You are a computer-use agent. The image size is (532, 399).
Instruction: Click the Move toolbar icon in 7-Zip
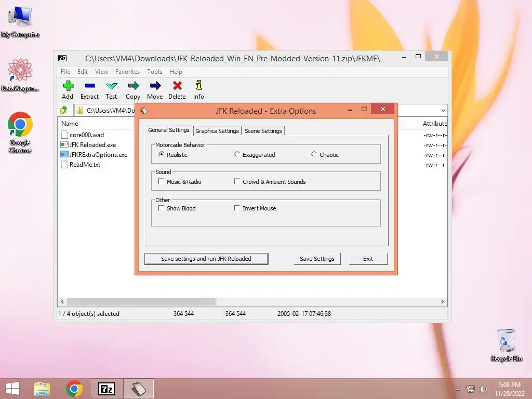pos(155,86)
